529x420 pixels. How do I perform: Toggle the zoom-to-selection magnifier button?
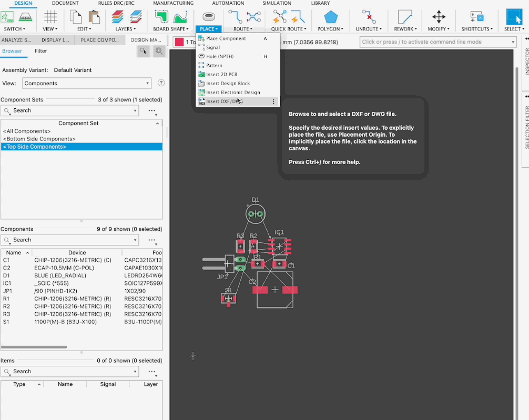[x=158, y=51]
